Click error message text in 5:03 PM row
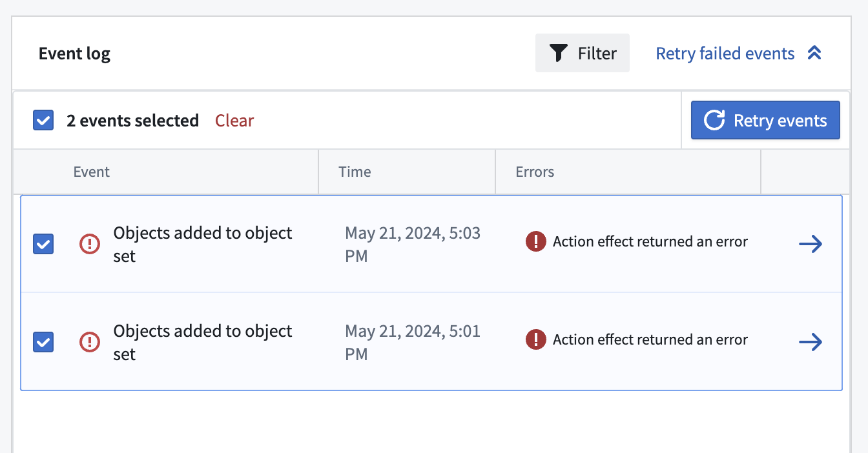The image size is (868, 453). pos(650,242)
